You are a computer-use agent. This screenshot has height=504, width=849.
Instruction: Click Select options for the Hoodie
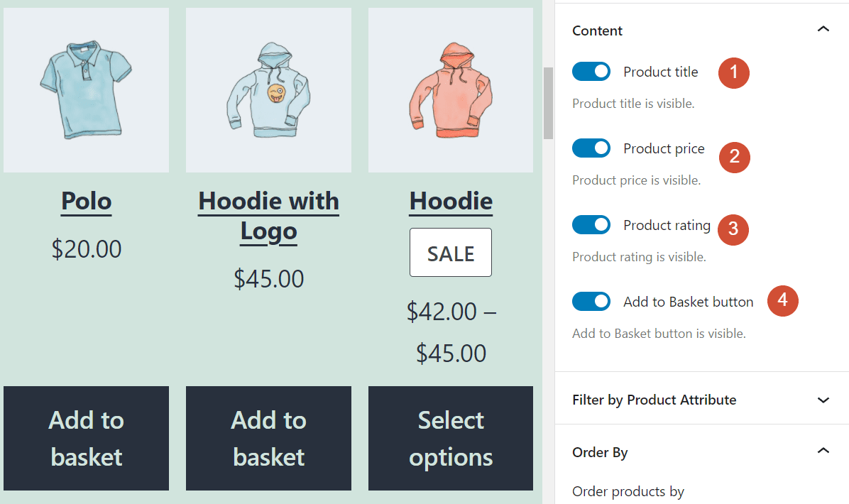[x=450, y=439]
